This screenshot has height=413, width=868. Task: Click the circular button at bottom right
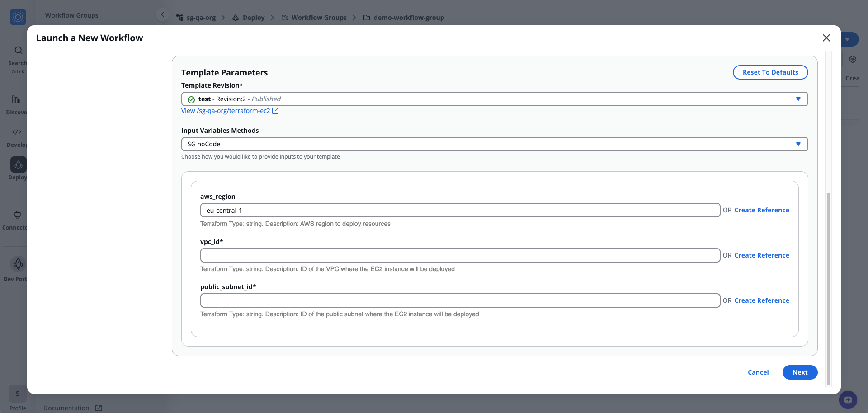(848, 400)
